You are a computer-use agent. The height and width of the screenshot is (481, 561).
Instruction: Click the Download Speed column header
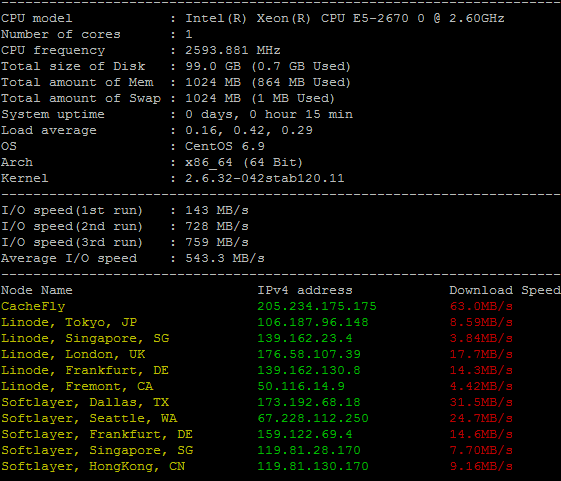[505, 290]
